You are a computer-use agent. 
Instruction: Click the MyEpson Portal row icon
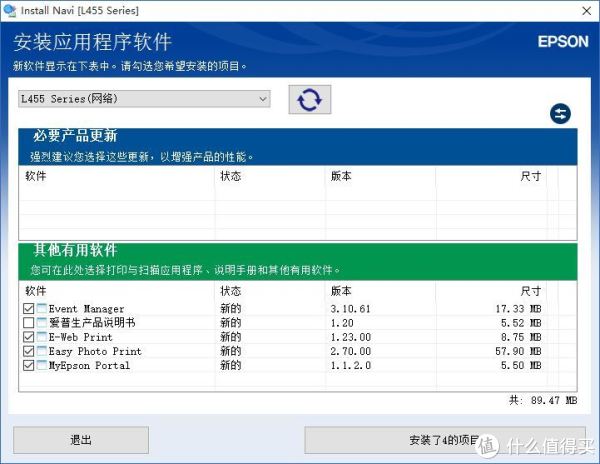pos(42,365)
